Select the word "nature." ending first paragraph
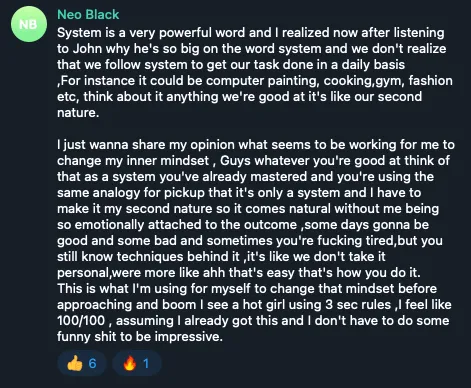Screen dimensions: 471x388 (78, 113)
